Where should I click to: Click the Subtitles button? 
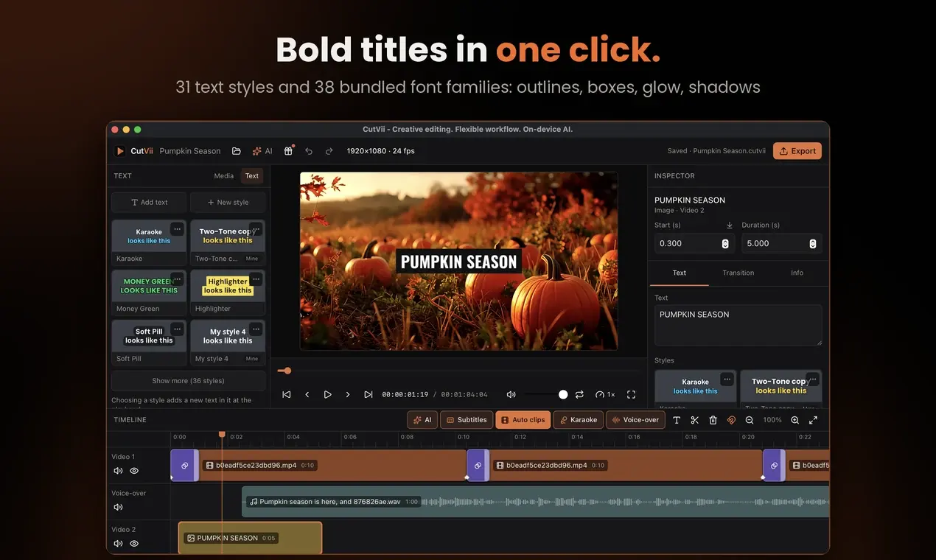click(467, 420)
